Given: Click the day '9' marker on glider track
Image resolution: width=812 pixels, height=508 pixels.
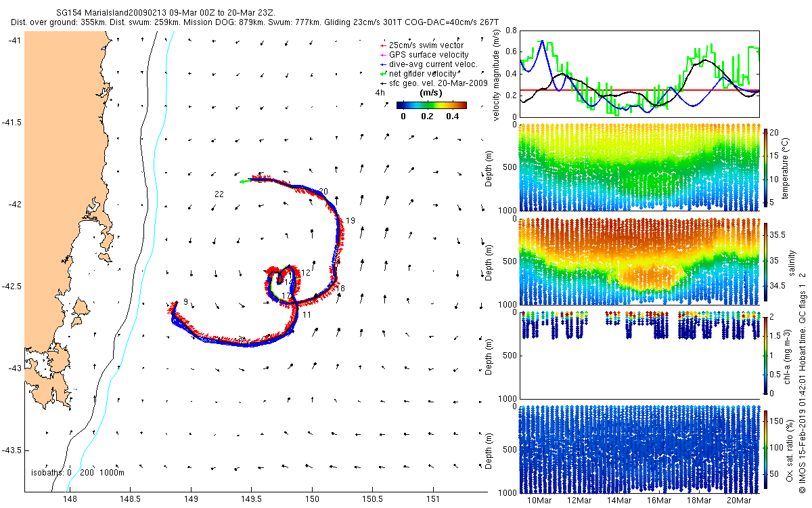Looking at the screenshot, I should tap(185, 302).
